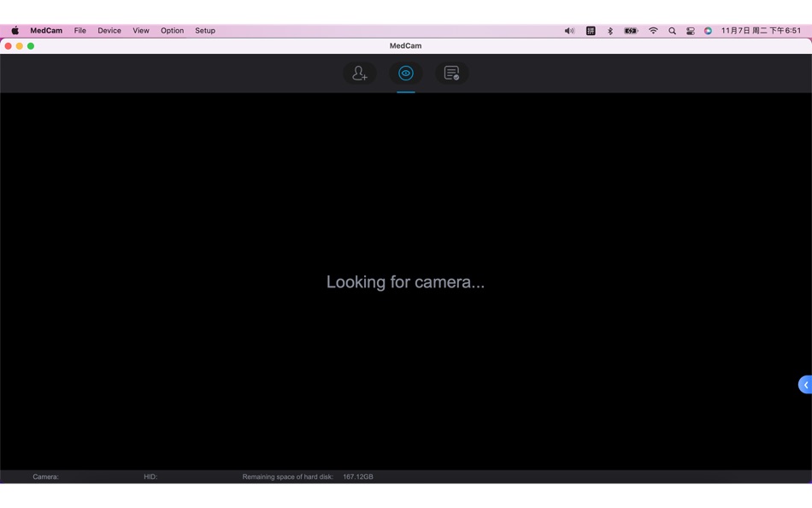Viewport: 812px width, 508px height.
Task: Click the Looking for camera... message
Action: (x=405, y=281)
